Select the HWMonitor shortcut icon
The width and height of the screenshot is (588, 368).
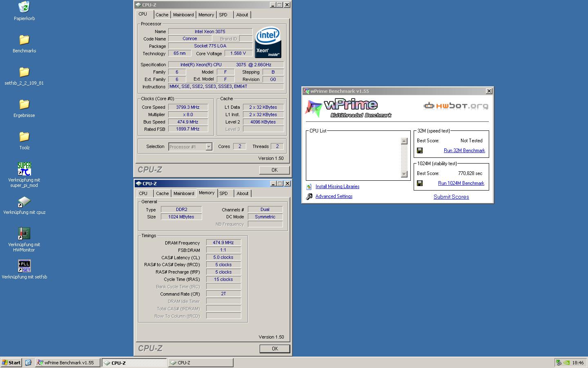24,233
